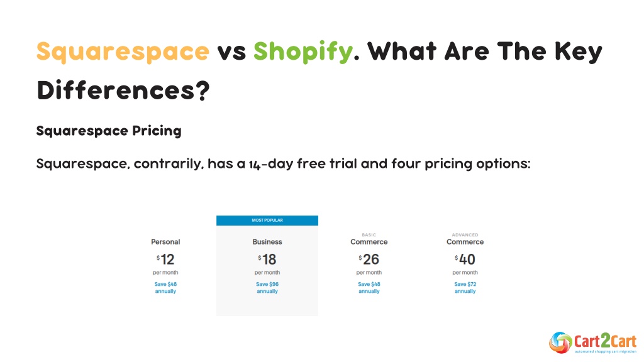Screen dimensions: 644x362
Task: Click the Squarespace Pricing subheading
Action: (x=109, y=131)
